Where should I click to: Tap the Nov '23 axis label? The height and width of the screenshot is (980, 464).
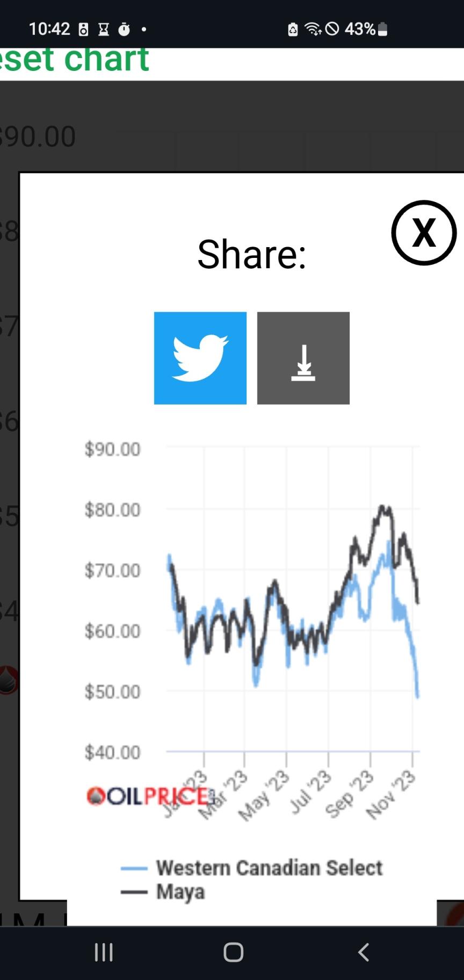tap(392, 795)
